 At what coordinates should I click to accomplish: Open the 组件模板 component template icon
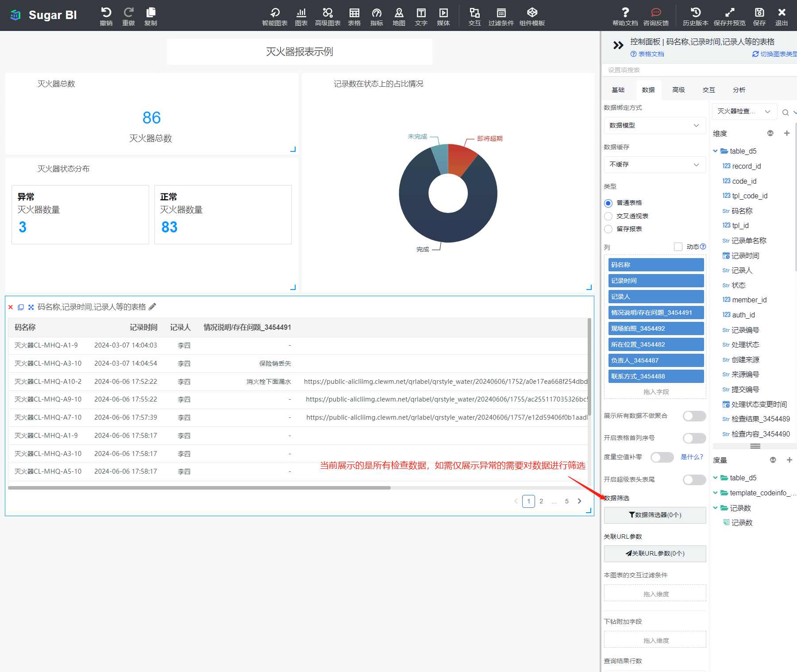point(532,12)
